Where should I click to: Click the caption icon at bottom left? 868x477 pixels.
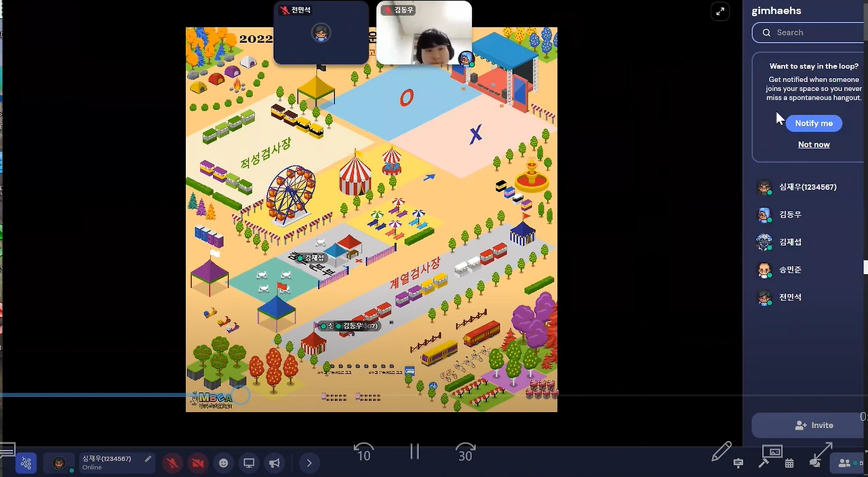(x=7, y=450)
